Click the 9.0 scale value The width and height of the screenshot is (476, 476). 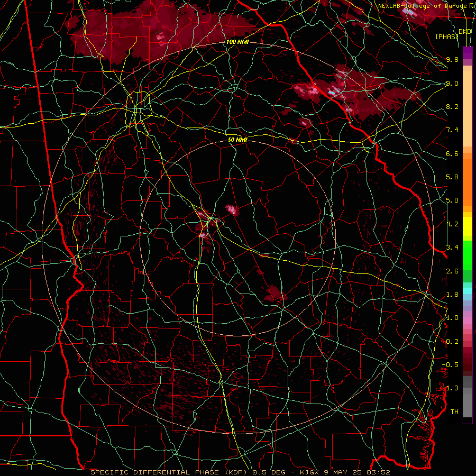click(452, 83)
